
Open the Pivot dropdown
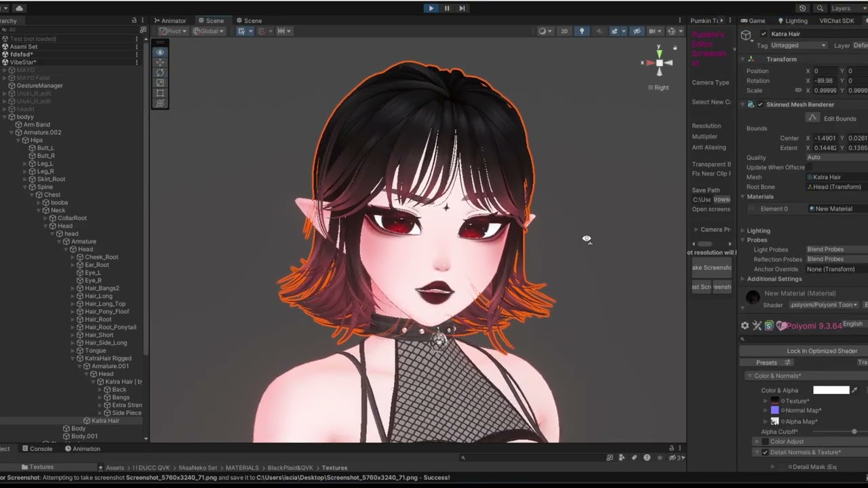click(x=173, y=31)
